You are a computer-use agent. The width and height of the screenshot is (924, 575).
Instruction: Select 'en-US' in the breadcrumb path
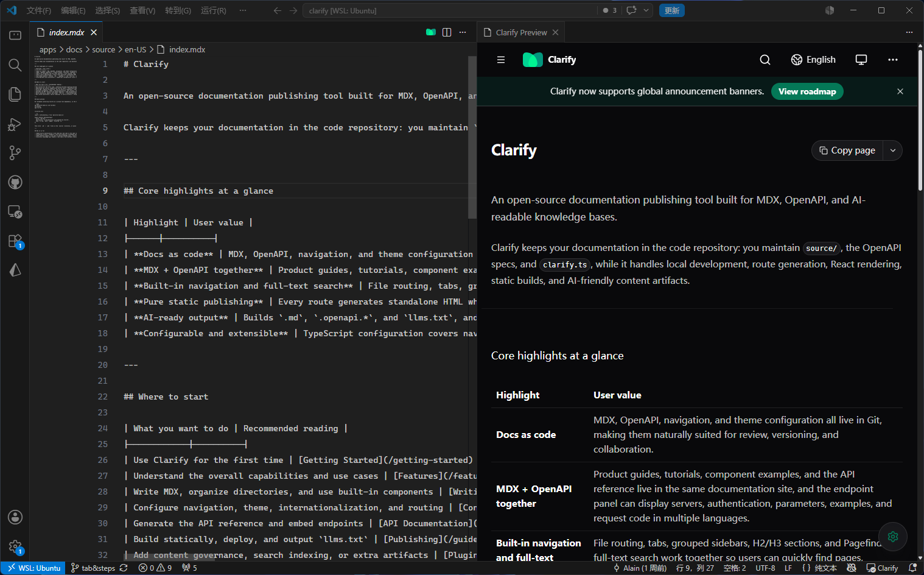click(135, 49)
